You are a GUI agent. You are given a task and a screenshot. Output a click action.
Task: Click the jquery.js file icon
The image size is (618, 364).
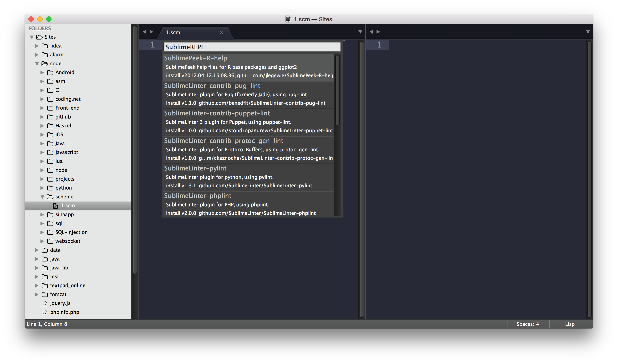click(x=45, y=304)
